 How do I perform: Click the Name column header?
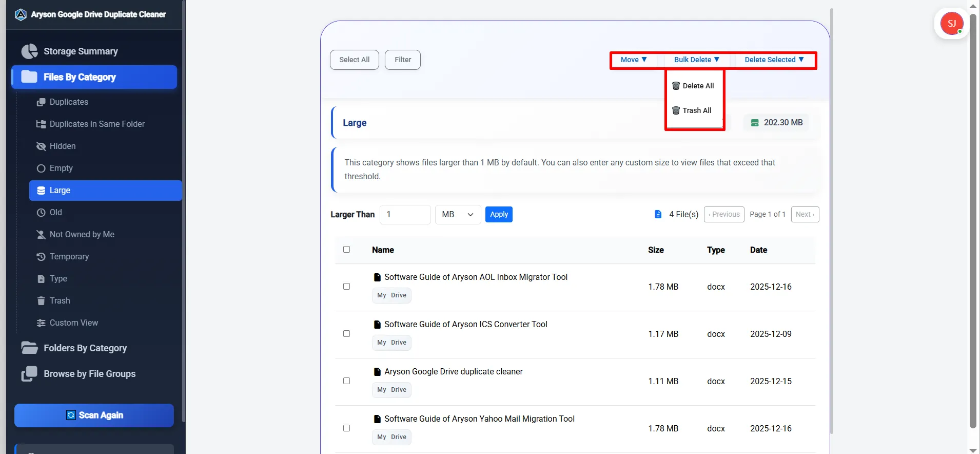tap(383, 250)
